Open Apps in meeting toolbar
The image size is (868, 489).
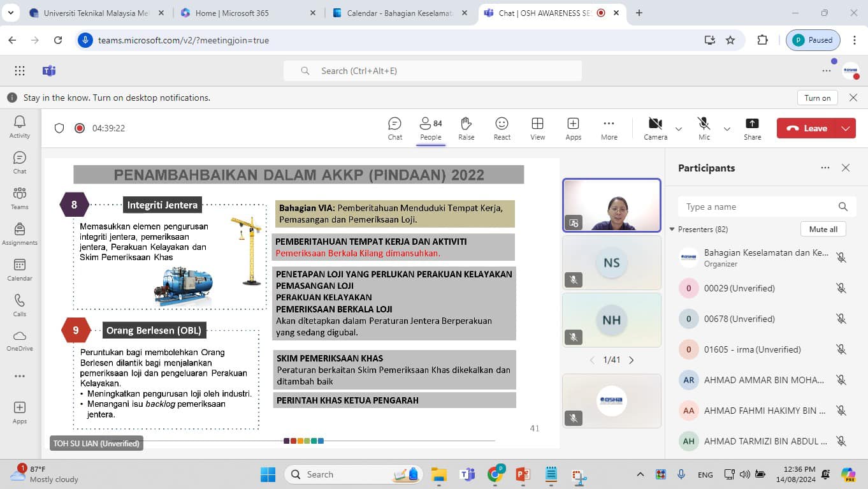click(x=573, y=128)
